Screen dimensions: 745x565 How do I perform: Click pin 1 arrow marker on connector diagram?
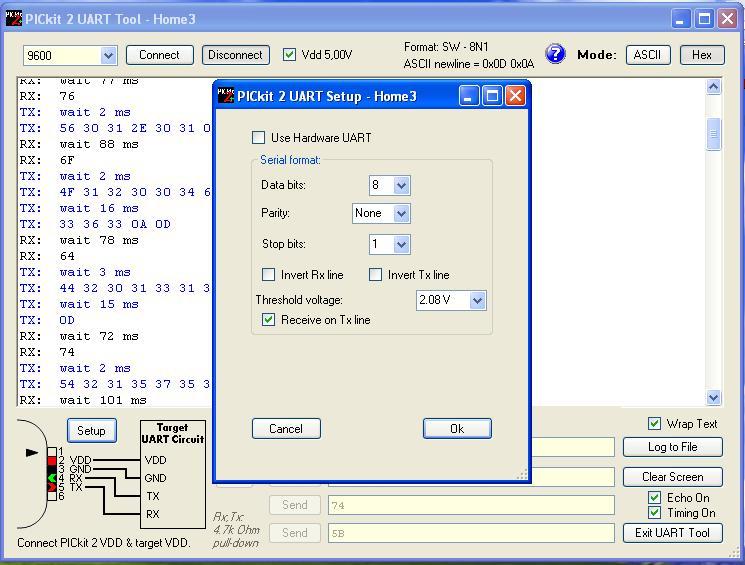pyautogui.click(x=32, y=452)
